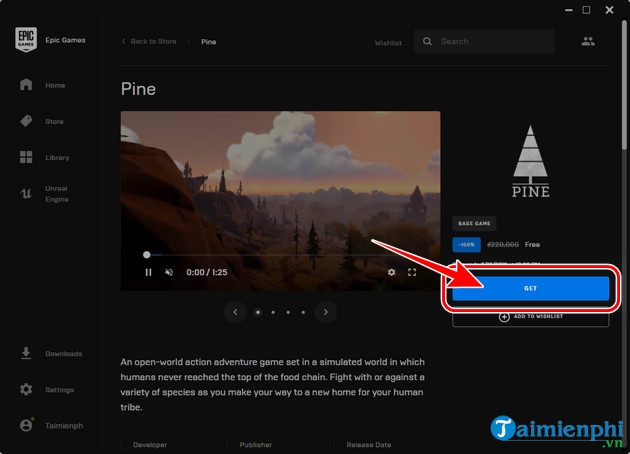Show previous media slide
Viewport: 630px width, 454px height.
235,312
